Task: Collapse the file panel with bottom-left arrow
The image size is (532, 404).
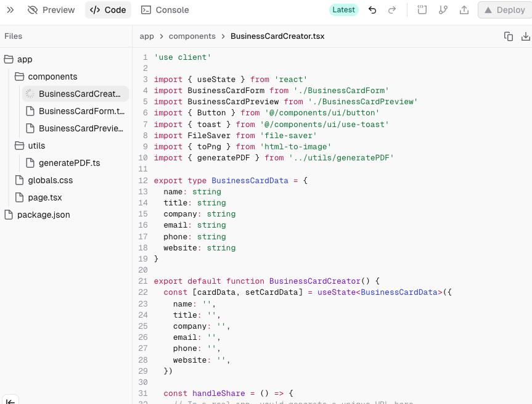Action: [x=10, y=400]
